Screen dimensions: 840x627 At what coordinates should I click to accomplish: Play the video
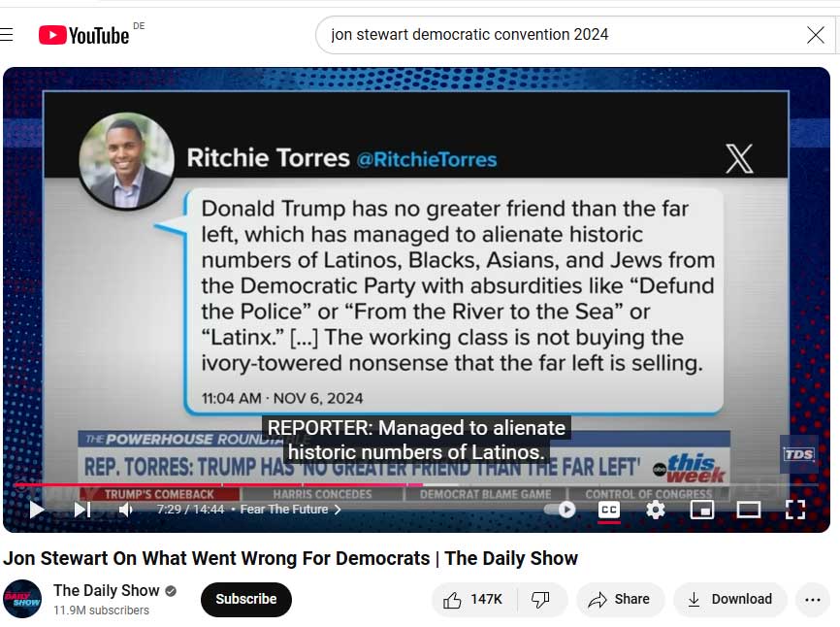point(37,510)
